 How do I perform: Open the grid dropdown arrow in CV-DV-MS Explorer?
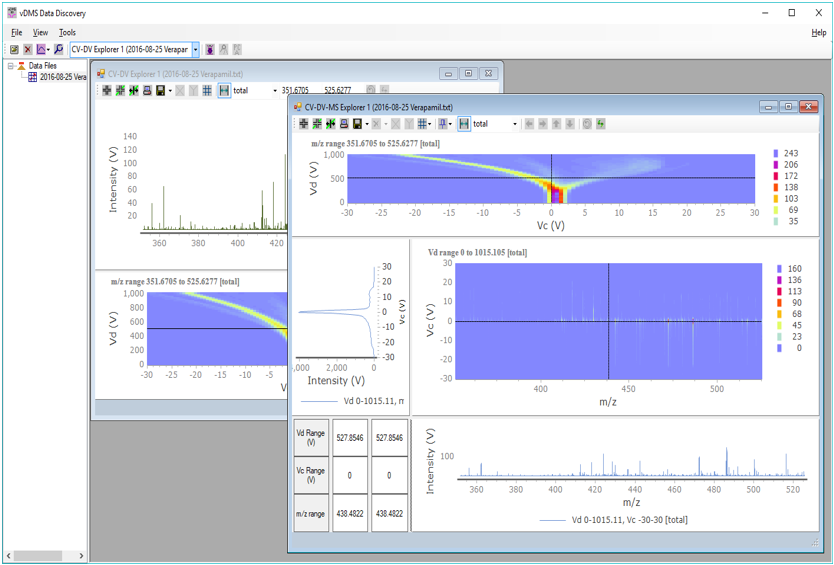429,124
